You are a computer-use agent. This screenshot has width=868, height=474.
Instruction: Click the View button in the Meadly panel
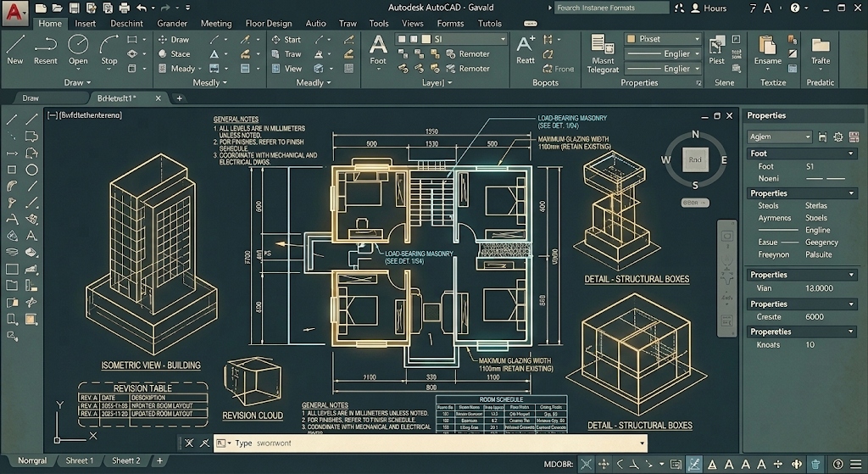287,69
